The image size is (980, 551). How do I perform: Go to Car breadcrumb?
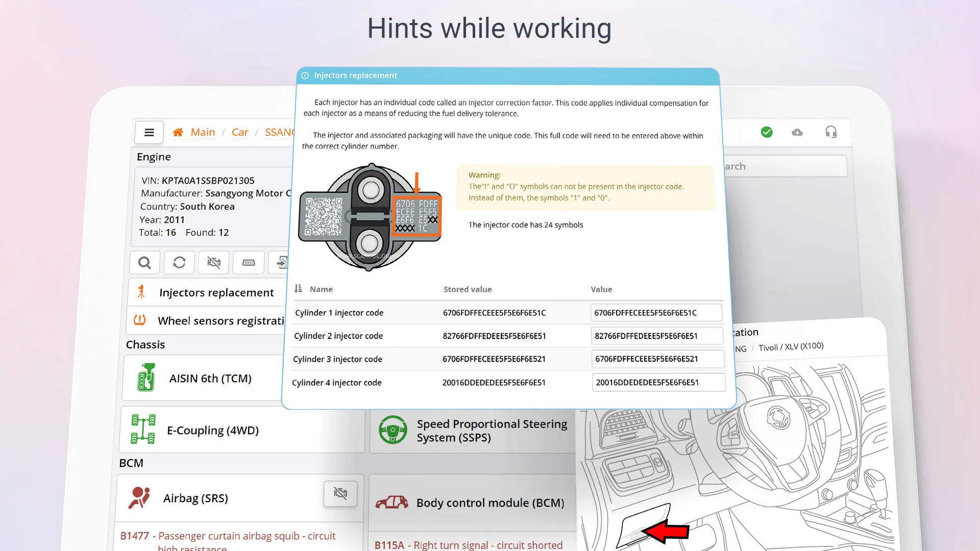(240, 132)
